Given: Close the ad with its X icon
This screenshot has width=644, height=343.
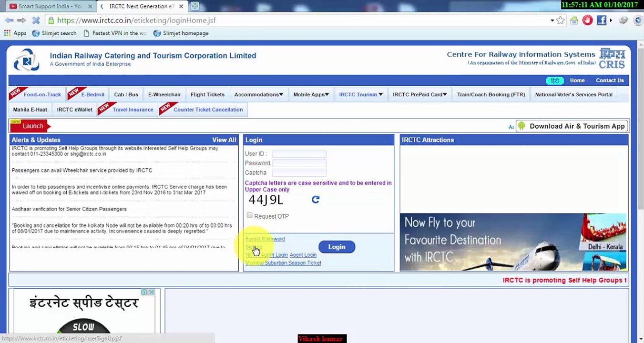Looking at the screenshot, I should [x=152, y=292].
